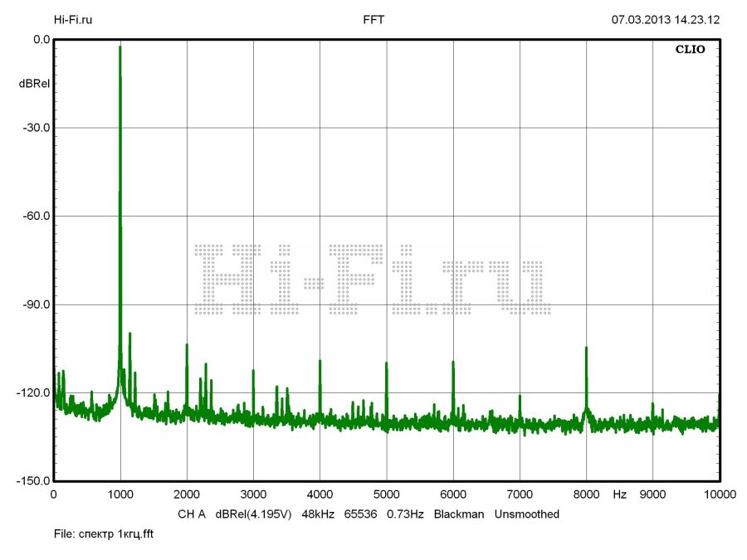Click the file name text at bottom left
Image resolution: width=747 pixels, height=560 pixels.
[104, 534]
